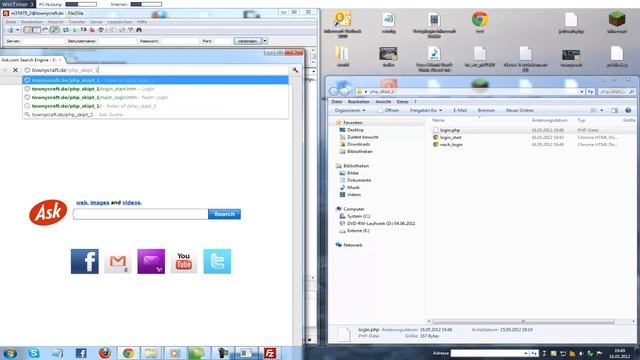Click the Explorer help question mark icon

pyautogui.click(x=628, y=110)
